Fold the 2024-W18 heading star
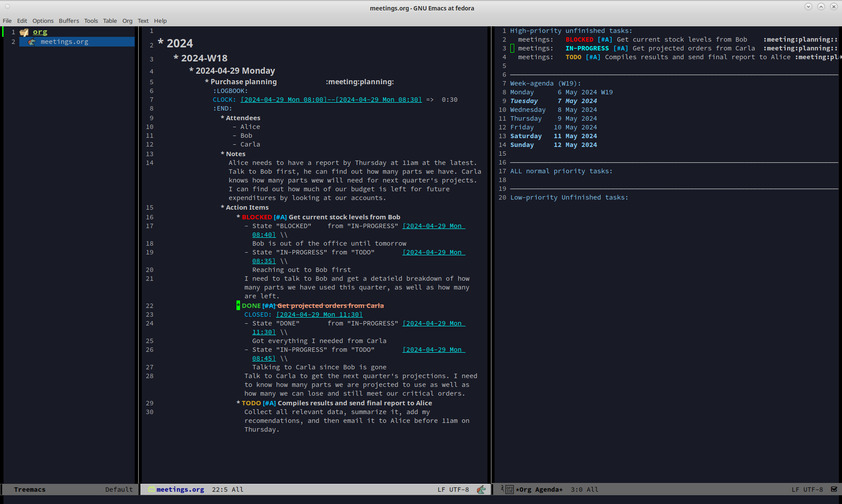 pos(176,57)
